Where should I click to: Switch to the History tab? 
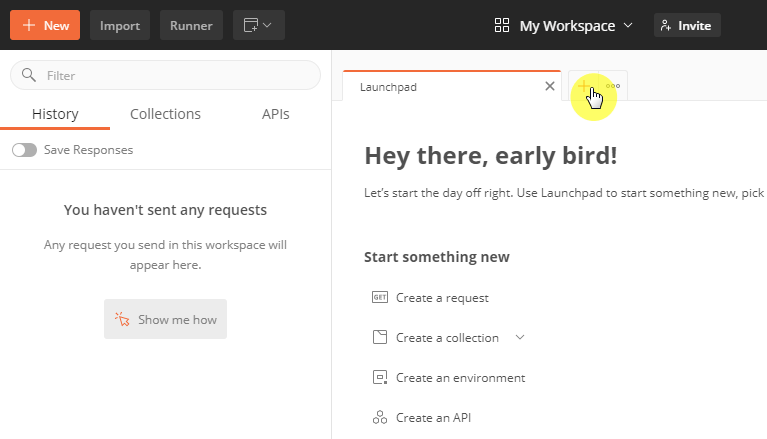(x=55, y=114)
